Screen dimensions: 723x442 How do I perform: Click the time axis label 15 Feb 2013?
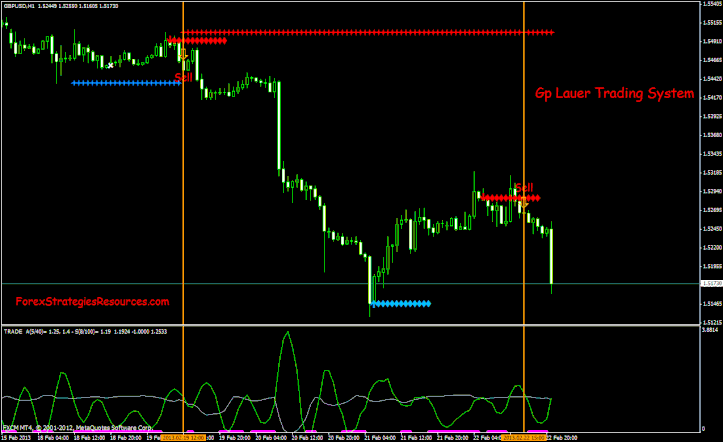[x=17, y=437]
